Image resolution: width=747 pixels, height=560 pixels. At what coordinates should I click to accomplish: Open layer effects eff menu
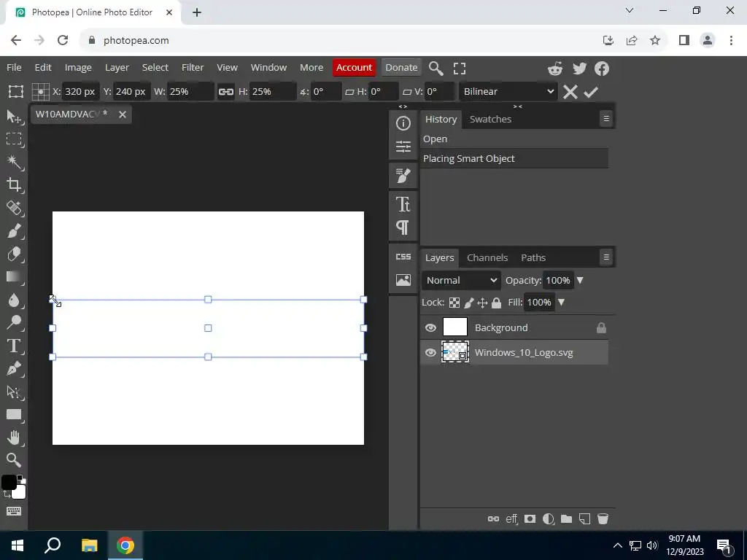(x=511, y=519)
